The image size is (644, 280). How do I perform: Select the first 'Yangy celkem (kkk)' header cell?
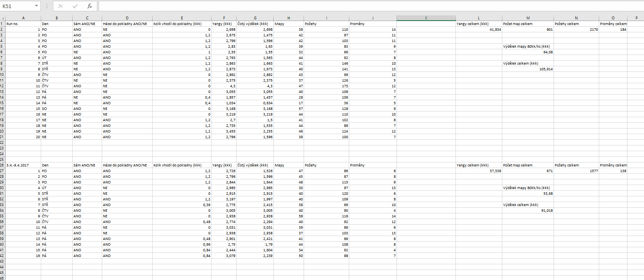point(478,24)
